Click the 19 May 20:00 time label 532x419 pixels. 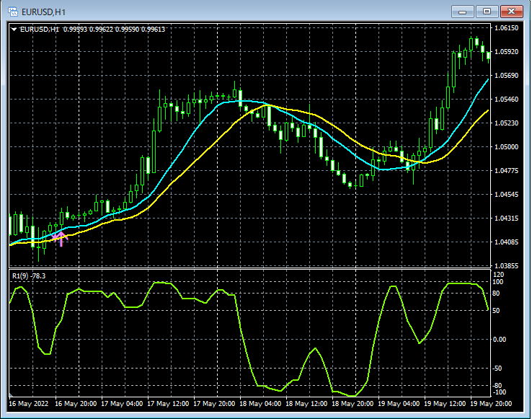point(491,404)
